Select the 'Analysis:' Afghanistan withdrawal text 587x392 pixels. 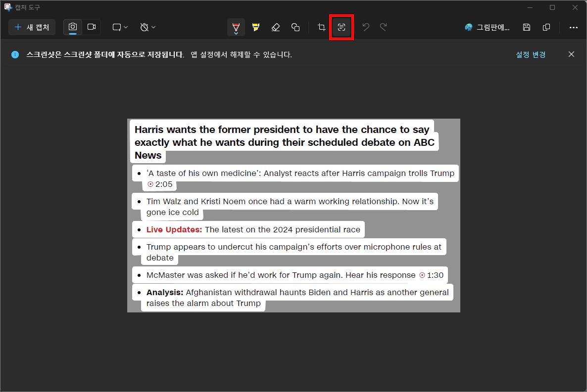click(x=297, y=298)
